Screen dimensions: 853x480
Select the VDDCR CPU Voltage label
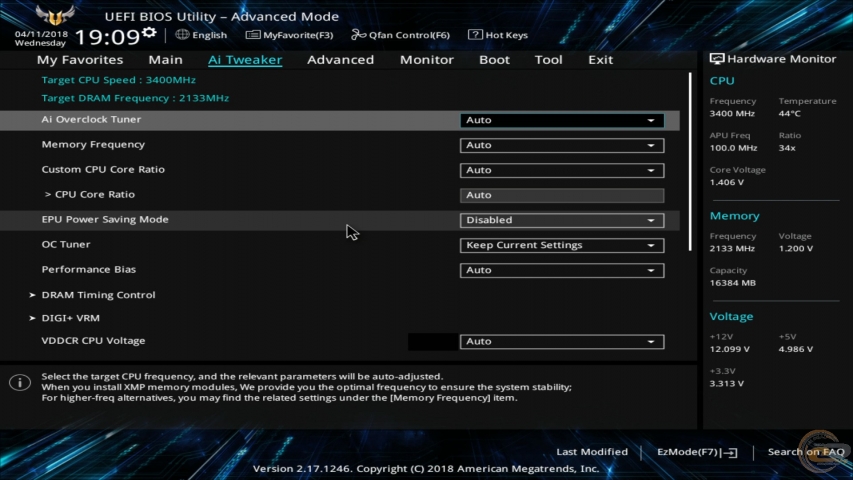tap(94, 341)
